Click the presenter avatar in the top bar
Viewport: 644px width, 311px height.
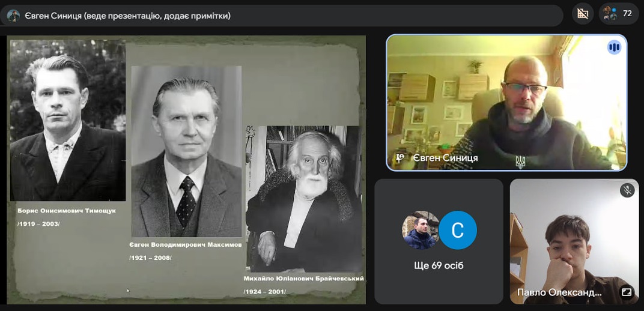click(x=13, y=16)
